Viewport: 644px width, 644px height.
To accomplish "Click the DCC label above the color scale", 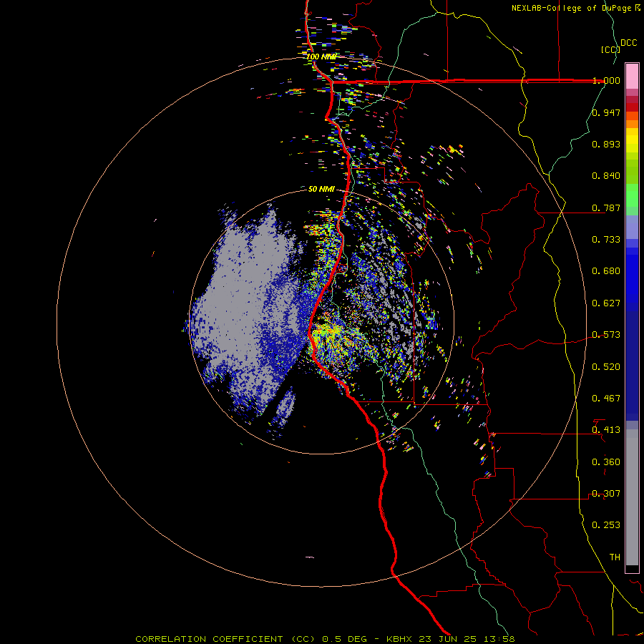I will point(629,43).
